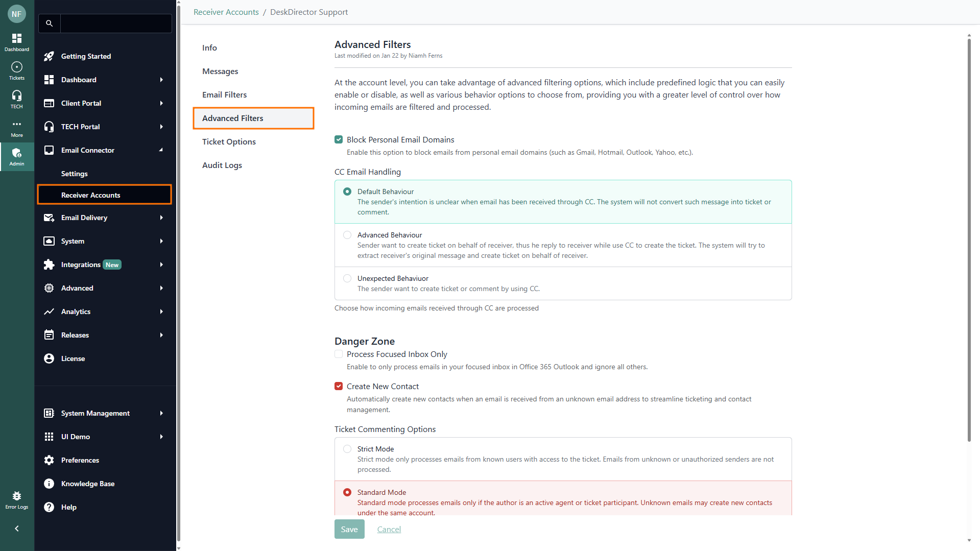
Task: Uncheck Block Personal Email Domains checkbox
Action: 339,139
